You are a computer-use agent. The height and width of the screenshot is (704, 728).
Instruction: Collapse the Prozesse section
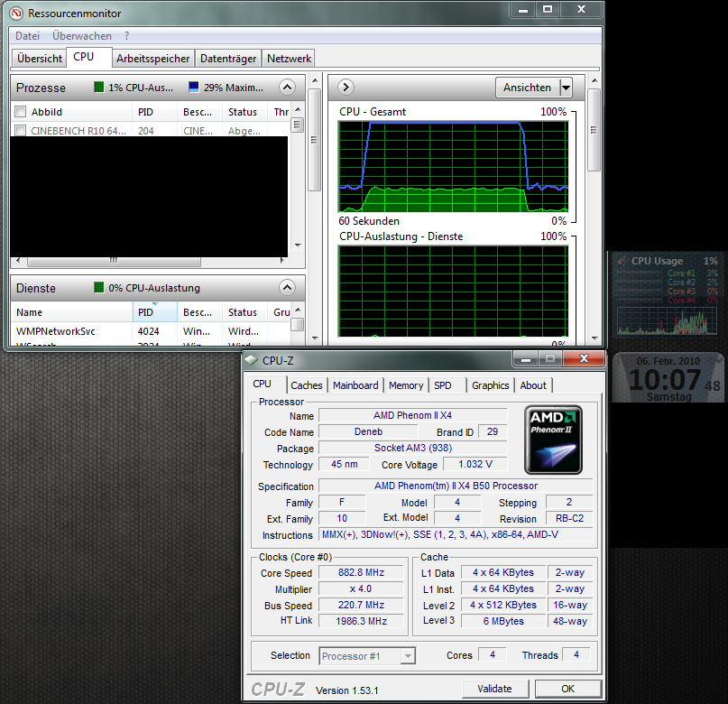pyautogui.click(x=288, y=87)
